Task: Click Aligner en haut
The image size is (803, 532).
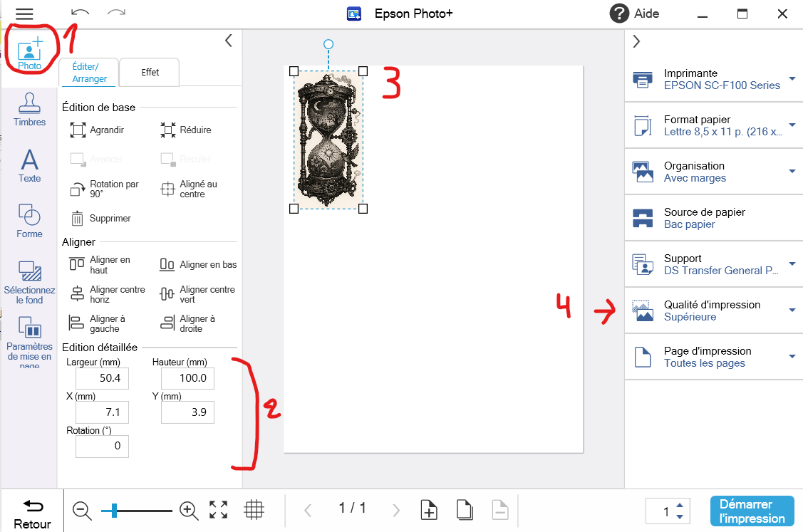Action: point(100,265)
